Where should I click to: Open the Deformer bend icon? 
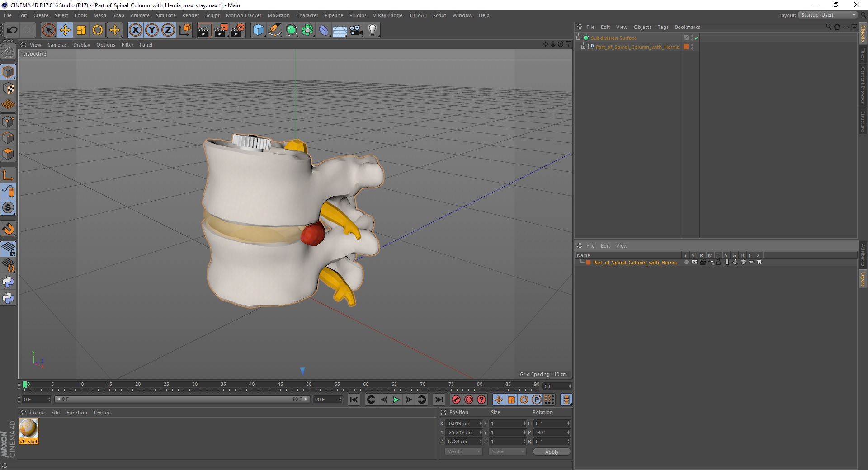tap(324, 30)
